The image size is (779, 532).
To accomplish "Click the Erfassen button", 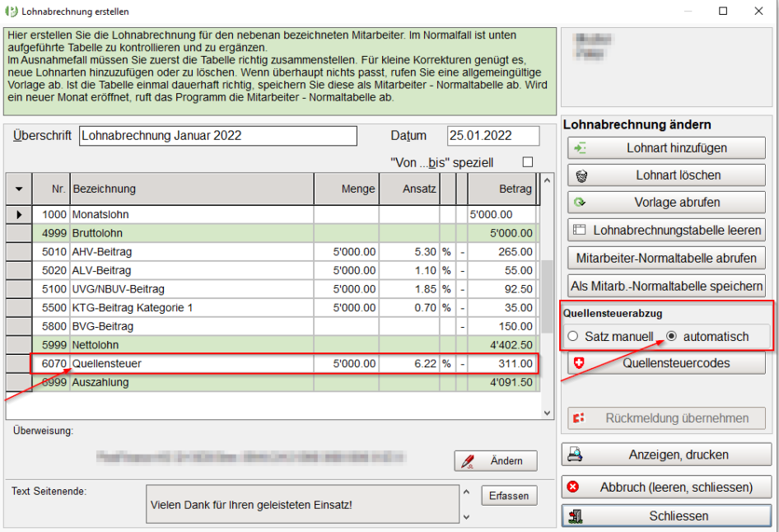I will (509, 496).
